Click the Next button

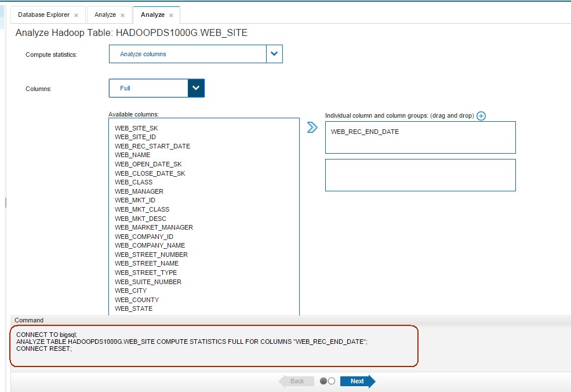pyautogui.click(x=355, y=381)
